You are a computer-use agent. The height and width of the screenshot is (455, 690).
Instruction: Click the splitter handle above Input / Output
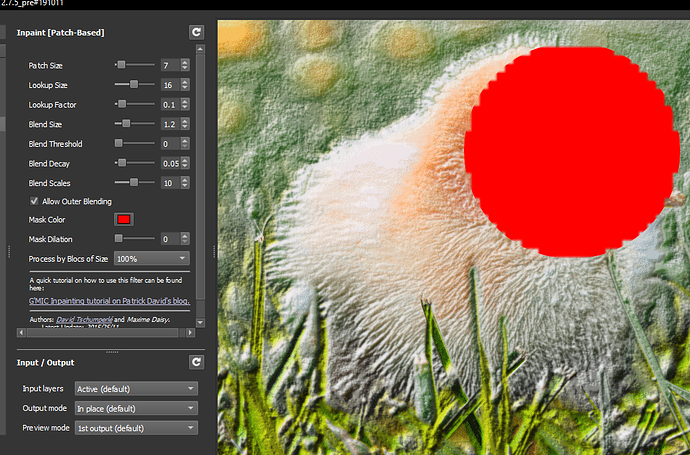112,352
